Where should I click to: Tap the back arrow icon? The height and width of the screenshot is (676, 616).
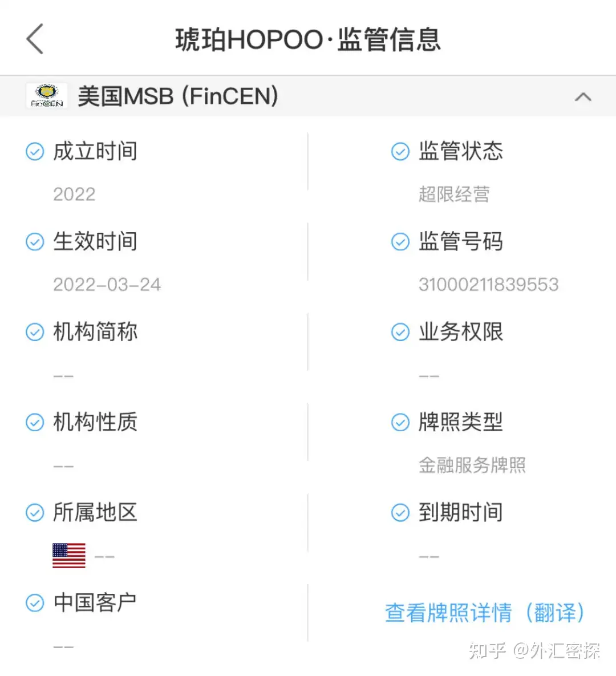point(35,39)
